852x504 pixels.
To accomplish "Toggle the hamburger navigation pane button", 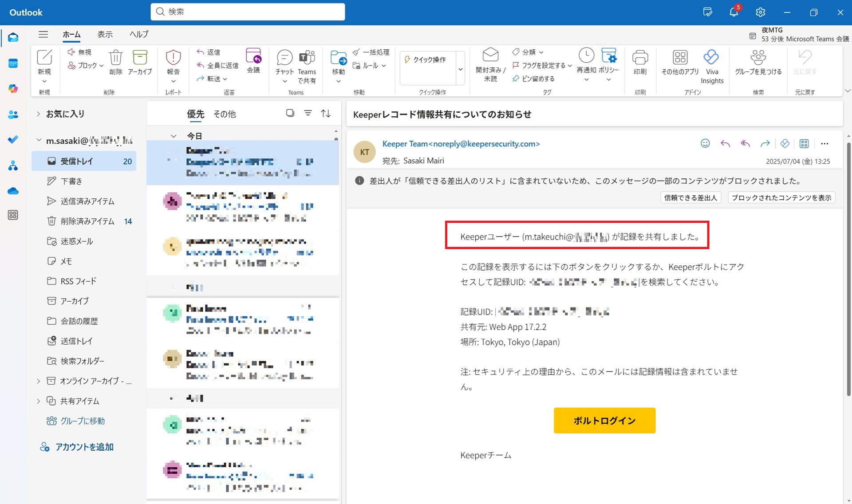I will tap(43, 34).
